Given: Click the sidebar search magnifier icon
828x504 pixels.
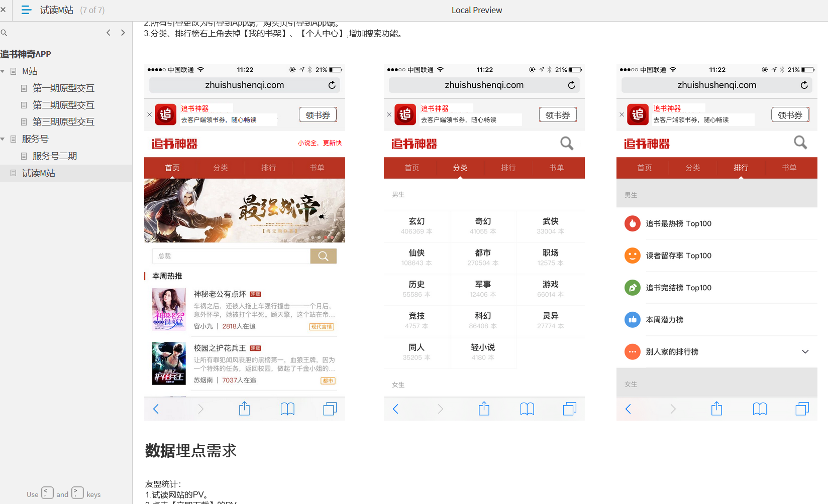Looking at the screenshot, I should click(4, 33).
